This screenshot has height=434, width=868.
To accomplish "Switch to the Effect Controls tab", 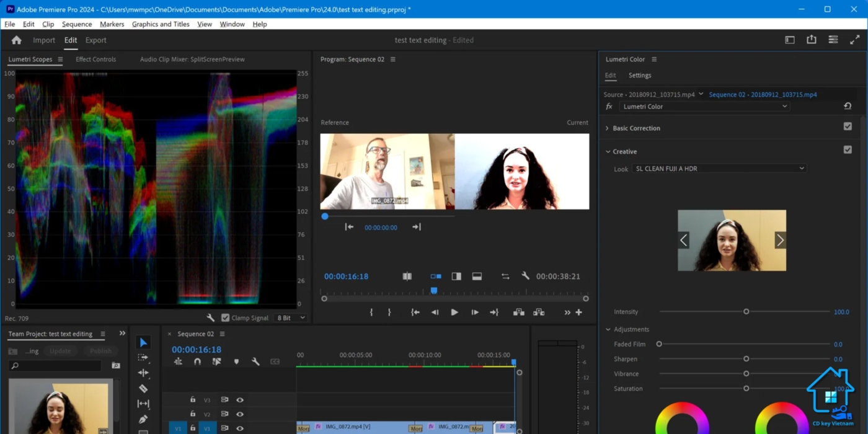I will 95,60.
